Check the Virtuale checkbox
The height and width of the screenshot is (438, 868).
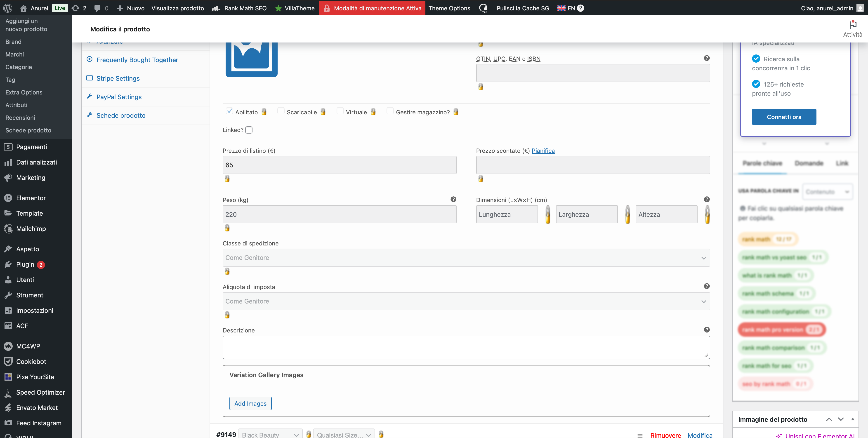[x=340, y=111]
